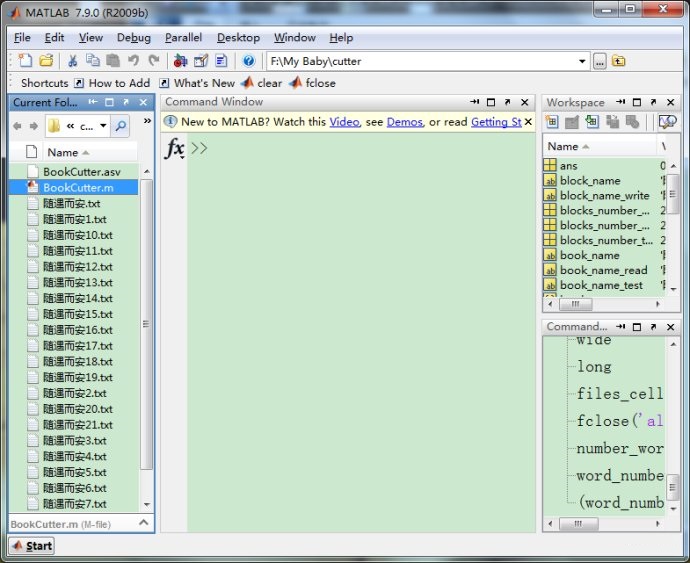Open the Parallel menu
This screenshot has height=563, width=690.
tap(183, 38)
